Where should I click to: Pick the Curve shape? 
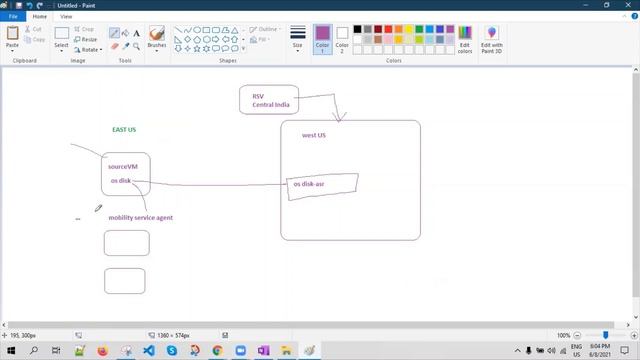tap(187, 30)
